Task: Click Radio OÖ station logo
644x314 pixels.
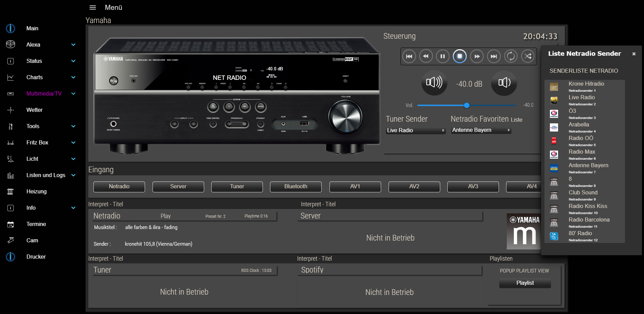Action: click(x=554, y=141)
